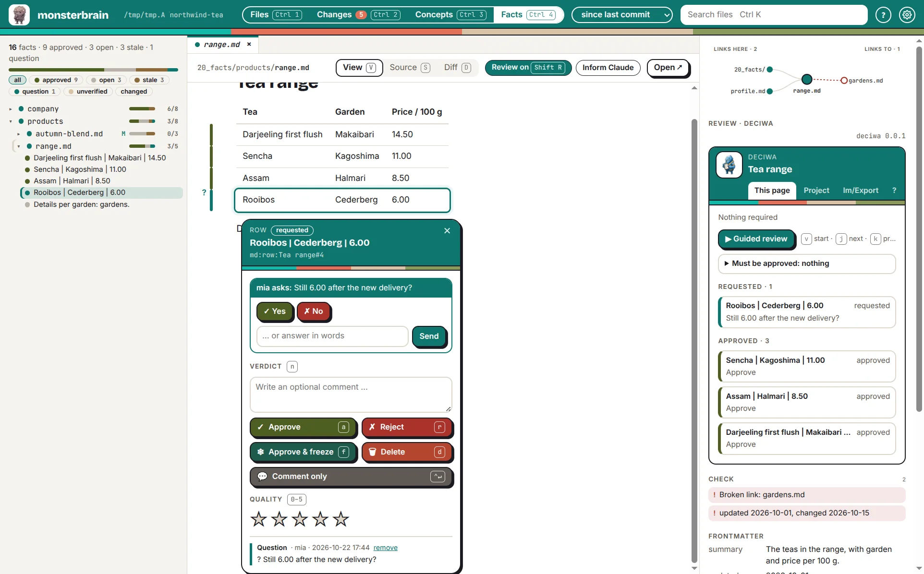Image resolution: width=924 pixels, height=574 pixels.
Task: Filter facts by open 3
Action: click(x=106, y=80)
